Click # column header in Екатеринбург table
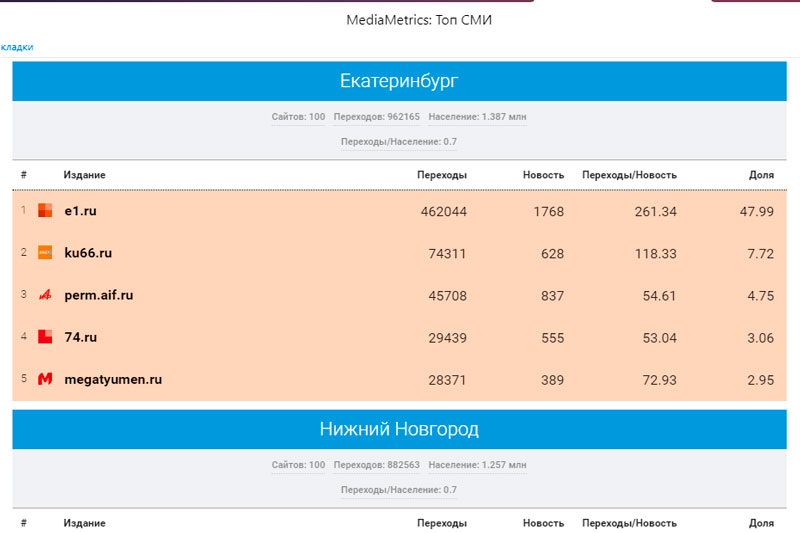This screenshot has width=800, height=533. click(23, 175)
